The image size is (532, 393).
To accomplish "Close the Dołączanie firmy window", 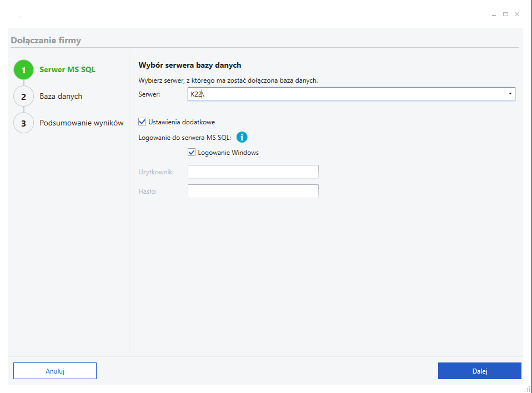I will coord(517,14).
